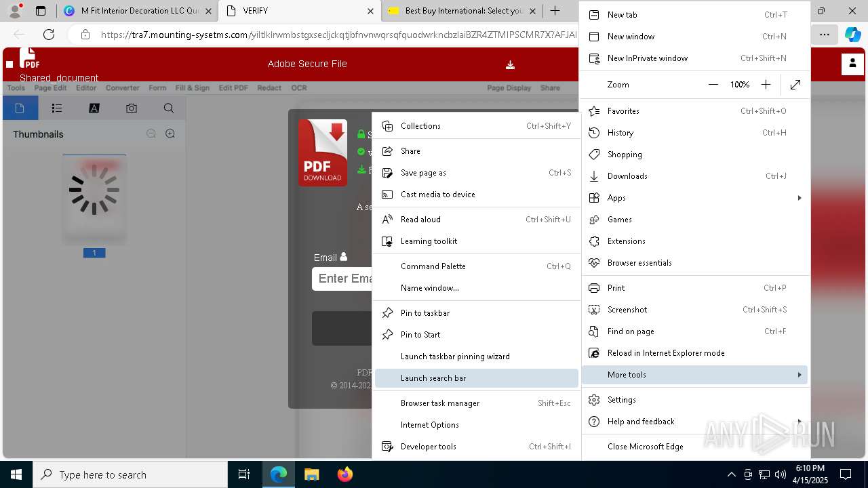Viewport: 868px width, 488px height.
Task: Click the red PDF Download icon
Action: click(x=323, y=152)
